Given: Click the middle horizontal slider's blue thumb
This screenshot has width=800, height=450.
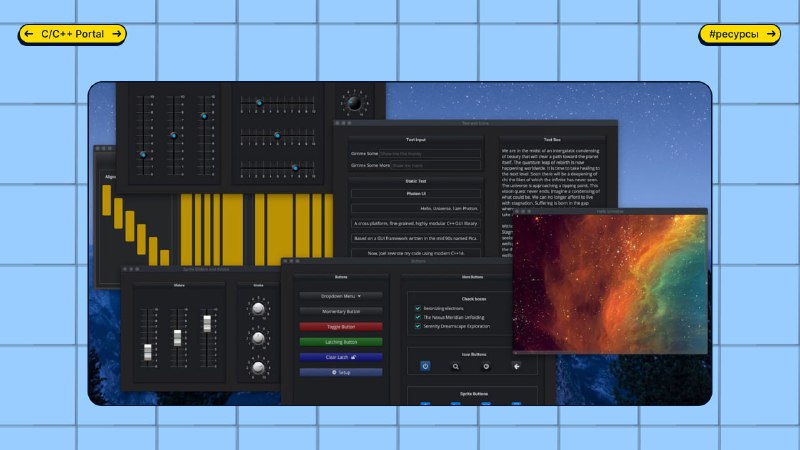Looking at the screenshot, I should (277, 135).
